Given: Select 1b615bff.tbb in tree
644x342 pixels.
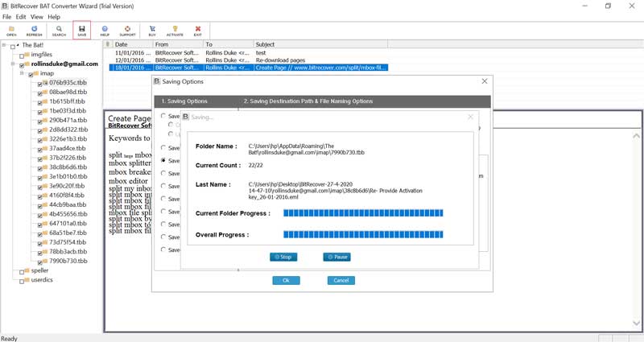Looking at the screenshot, I should click(68, 101).
